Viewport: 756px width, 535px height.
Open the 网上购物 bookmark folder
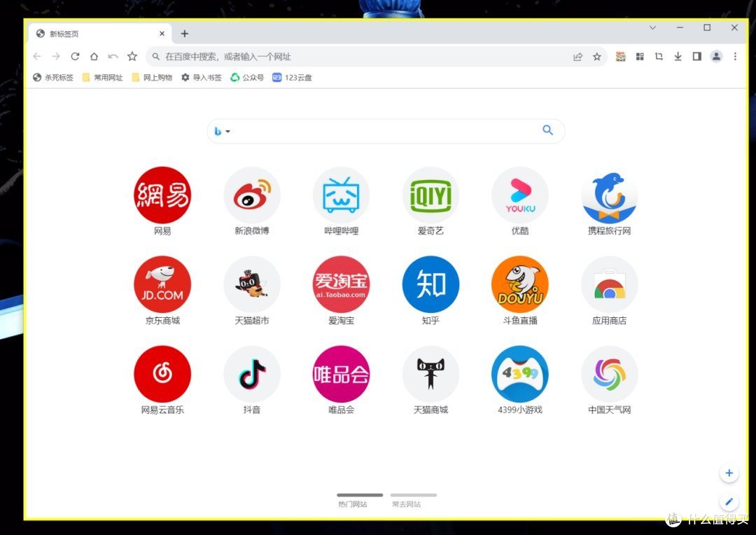[x=152, y=77]
